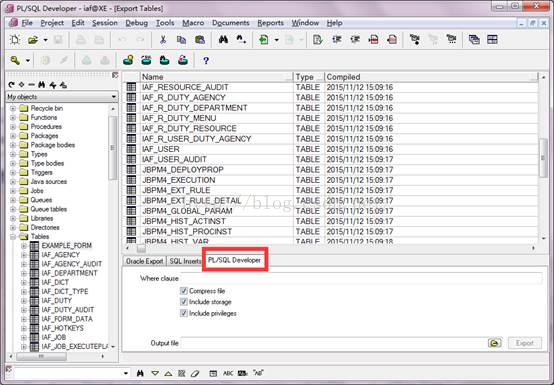Click the green back navigation icon
This screenshot has width=554, height=385.
point(264,40)
